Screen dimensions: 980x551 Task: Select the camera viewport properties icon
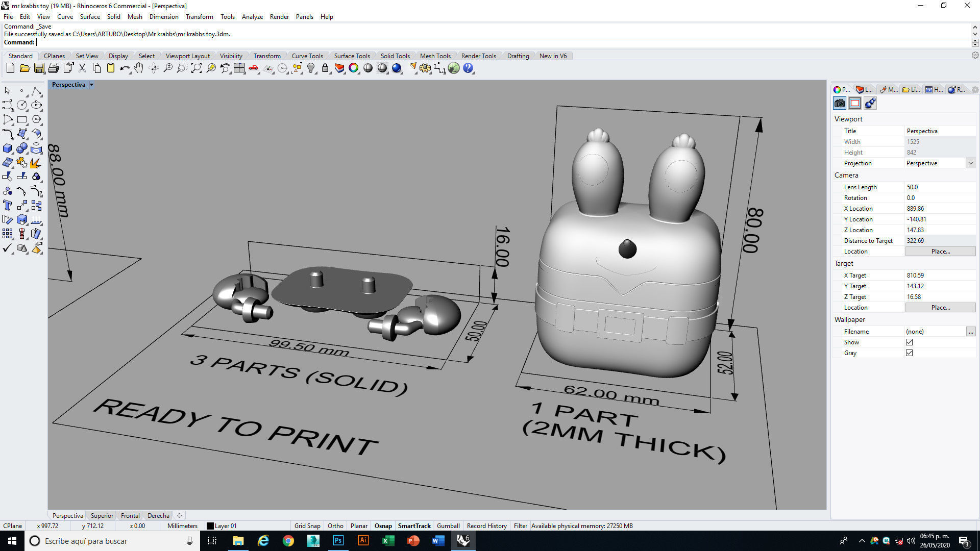pyautogui.click(x=840, y=103)
